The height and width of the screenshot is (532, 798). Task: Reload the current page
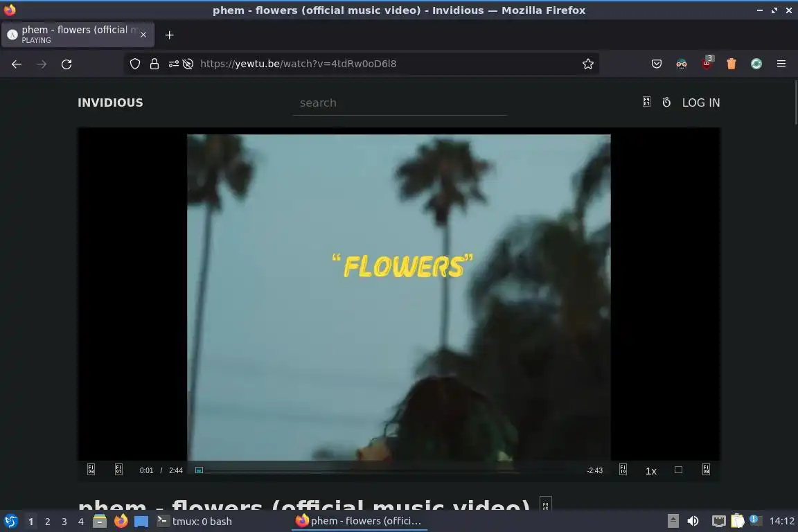tap(66, 64)
